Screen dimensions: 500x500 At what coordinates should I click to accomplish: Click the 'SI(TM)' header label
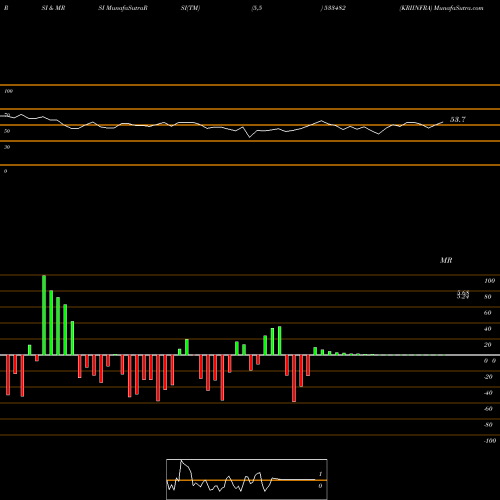pos(190,8)
